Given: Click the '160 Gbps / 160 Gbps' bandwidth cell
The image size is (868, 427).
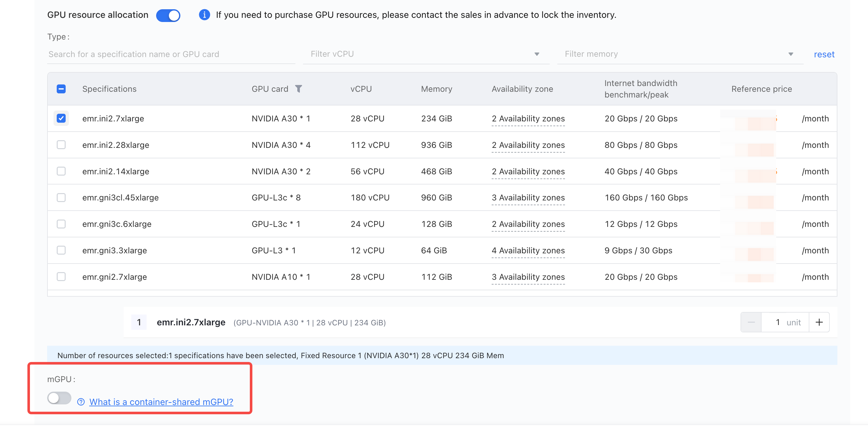Looking at the screenshot, I should click(646, 198).
